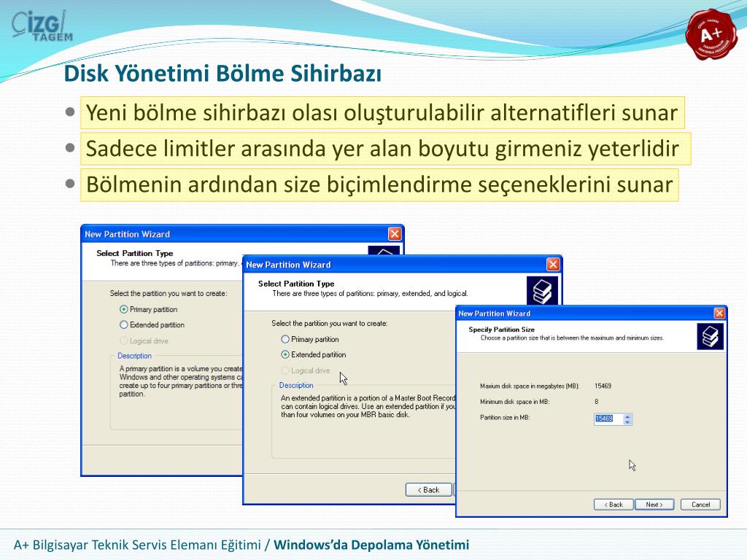Decrease partition size with the spinner down arrow

pos(627,422)
